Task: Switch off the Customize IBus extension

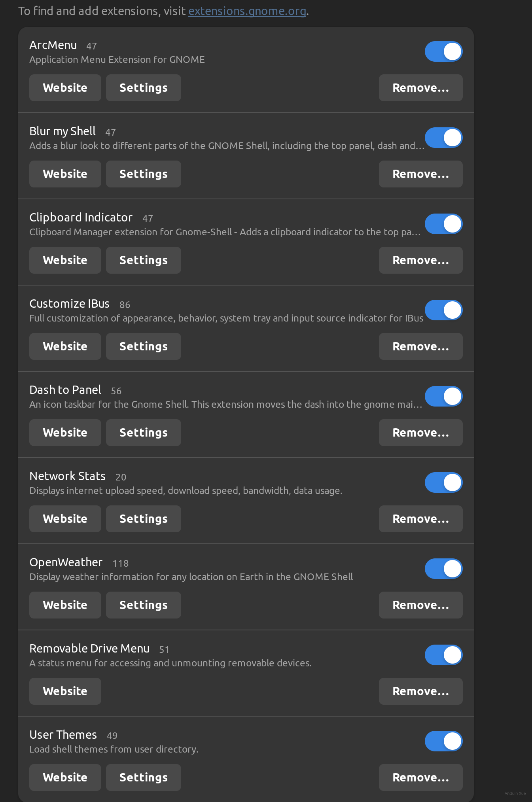Action: [x=443, y=310]
